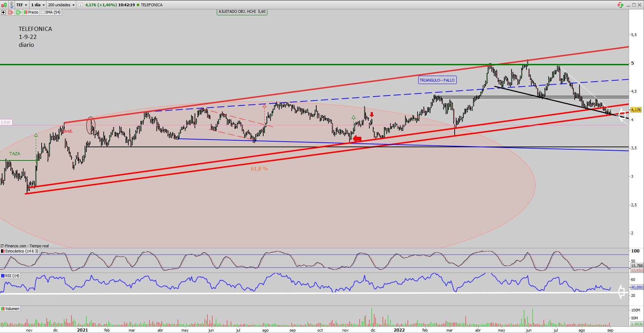
Task: Click the 'ivid.' dividend annotation
Action: pyautogui.click(x=68, y=131)
